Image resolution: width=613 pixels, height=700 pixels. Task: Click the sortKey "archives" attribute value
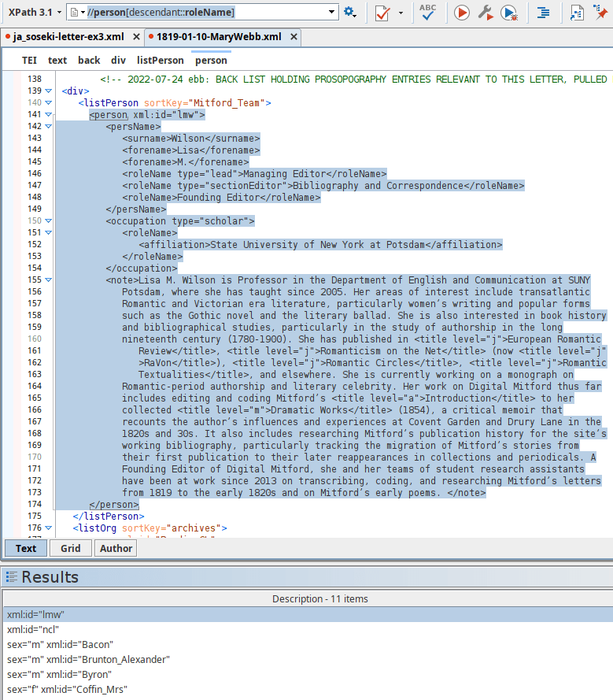194,528
